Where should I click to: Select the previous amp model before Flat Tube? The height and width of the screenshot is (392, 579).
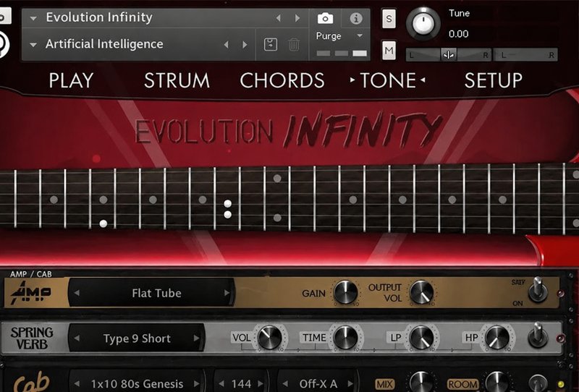[x=77, y=293]
